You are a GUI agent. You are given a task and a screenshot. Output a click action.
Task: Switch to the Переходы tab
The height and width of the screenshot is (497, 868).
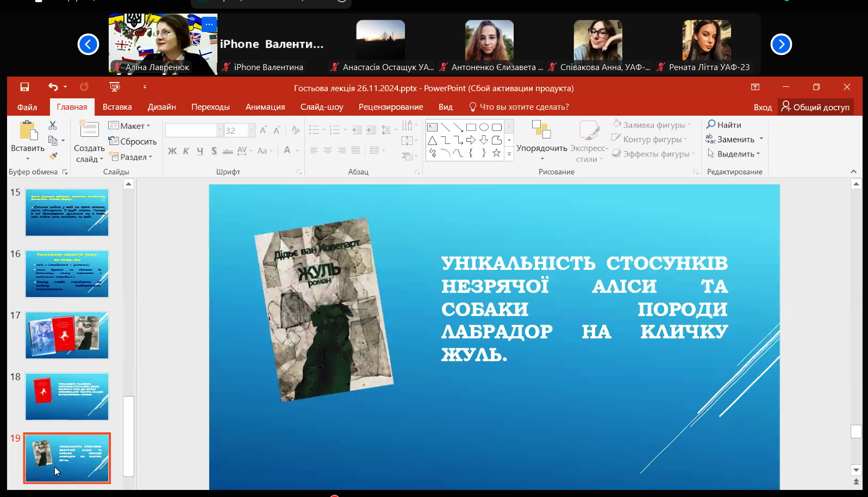pyautogui.click(x=210, y=107)
